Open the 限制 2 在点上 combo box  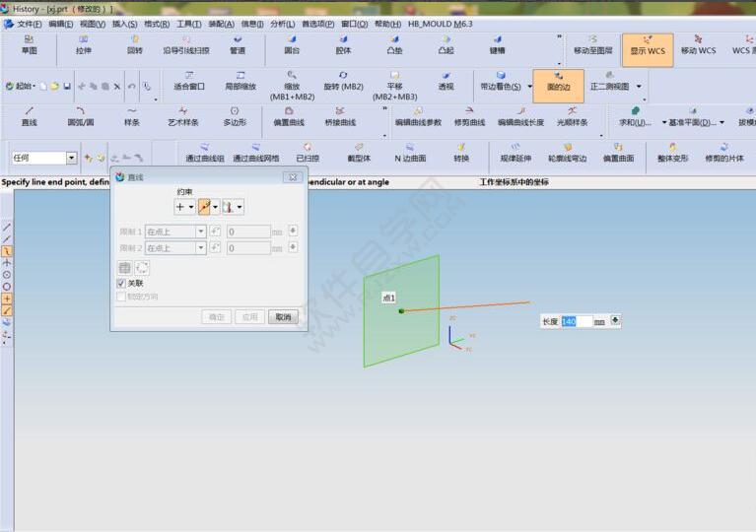(175, 248)
